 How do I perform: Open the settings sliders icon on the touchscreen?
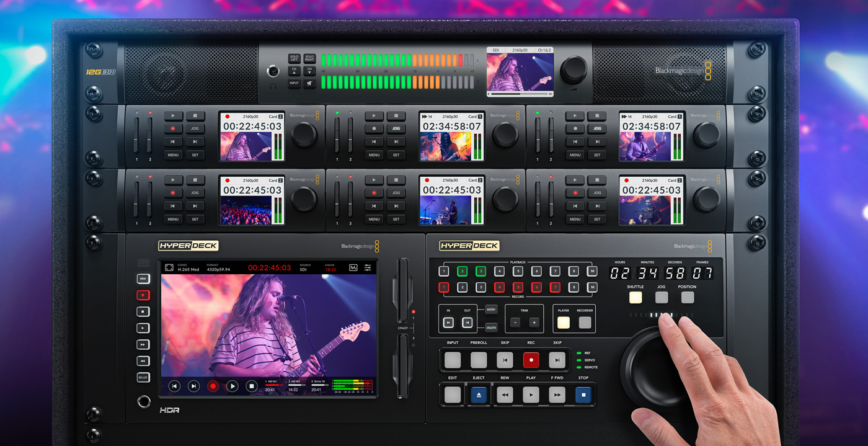(368, 267)
